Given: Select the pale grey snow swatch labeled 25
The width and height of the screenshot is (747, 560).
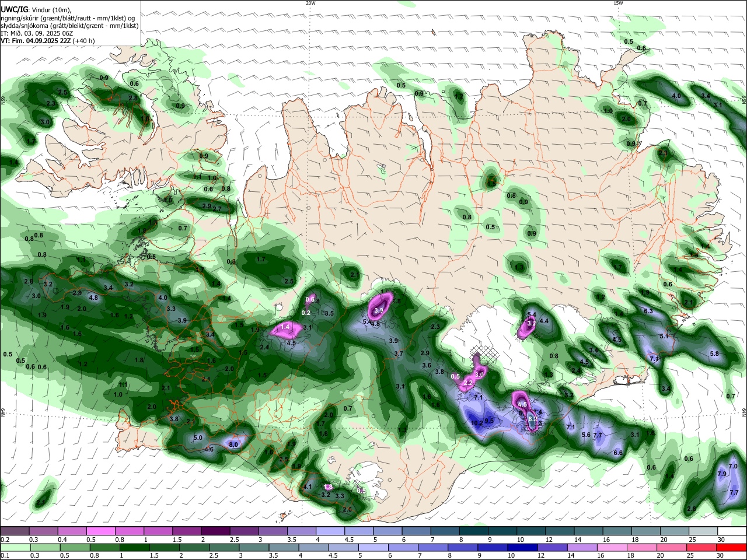Looking at the screenshot, I should coord(704,531).
